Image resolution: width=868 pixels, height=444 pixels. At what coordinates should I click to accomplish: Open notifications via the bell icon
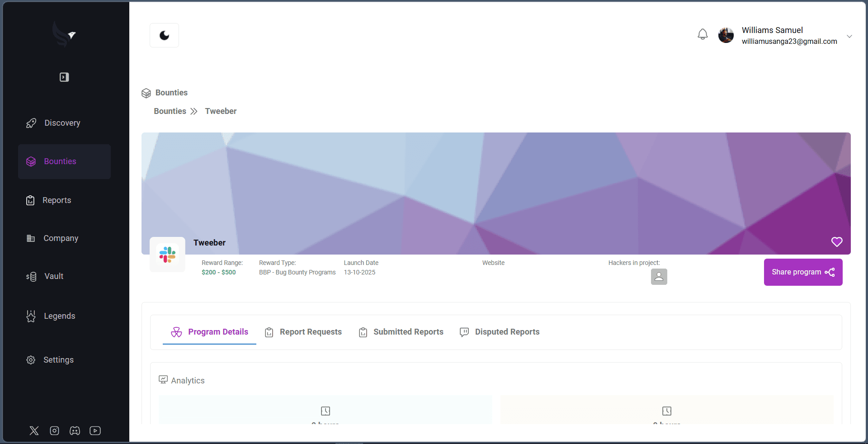(x=703, y=34)
